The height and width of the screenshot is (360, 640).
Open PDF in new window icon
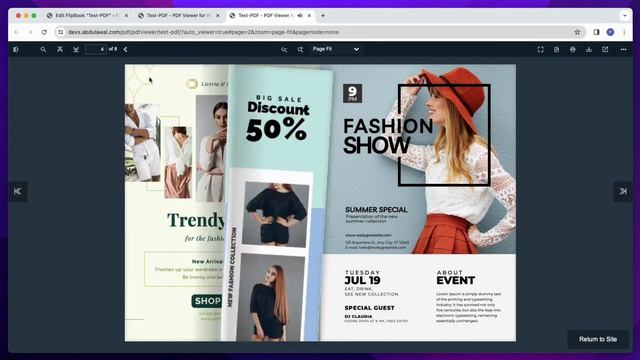coord(605,49)
